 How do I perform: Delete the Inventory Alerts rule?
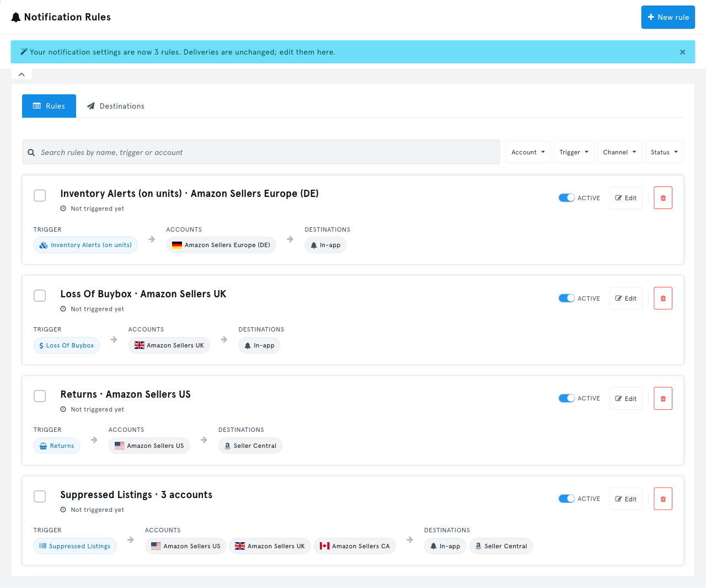coord(663,198)
